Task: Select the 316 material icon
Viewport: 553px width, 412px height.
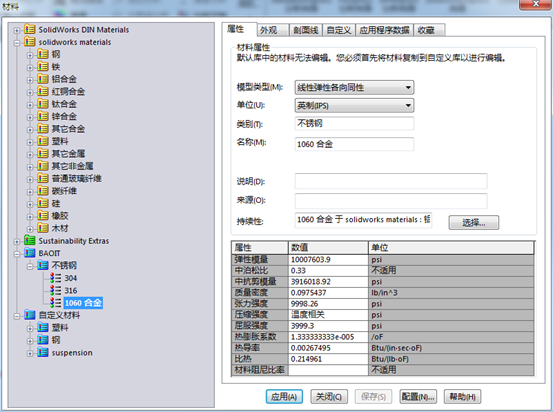Action: (55, 290)
